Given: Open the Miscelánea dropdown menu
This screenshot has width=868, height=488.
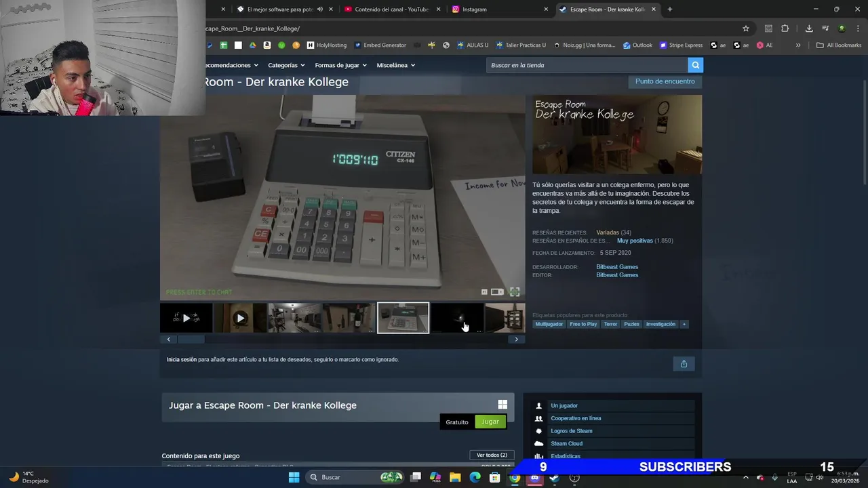Looking at the screenshot, I should coord(395,65).
